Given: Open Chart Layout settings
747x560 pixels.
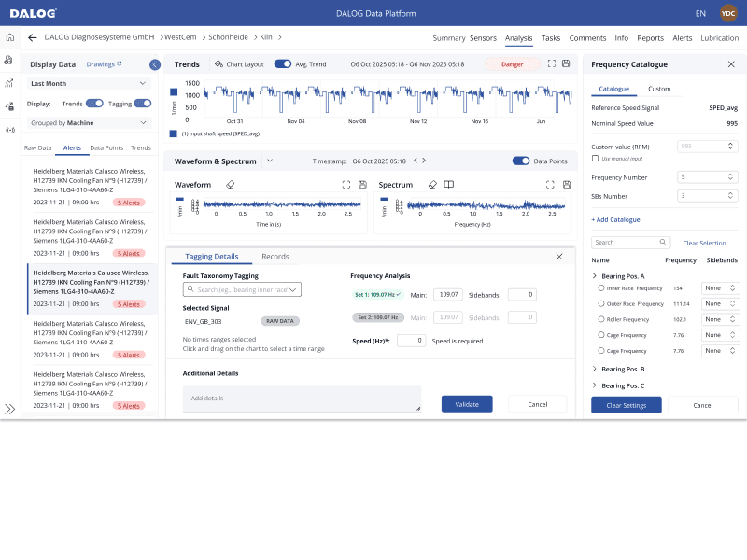Looking at the screenshot, I should (x=239, y=64).
